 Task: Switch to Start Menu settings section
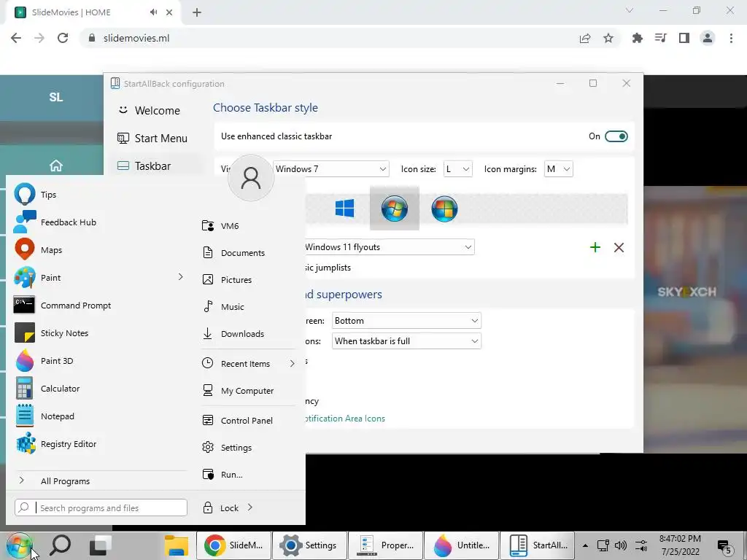[x=153, y=138]
